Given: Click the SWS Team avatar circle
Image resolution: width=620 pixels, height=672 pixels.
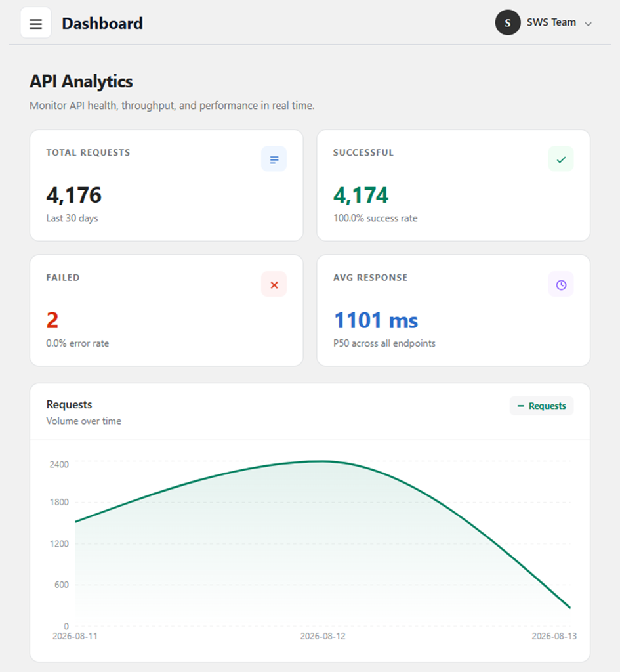Looking at the screenshot, I should click(x=508, y=23).
